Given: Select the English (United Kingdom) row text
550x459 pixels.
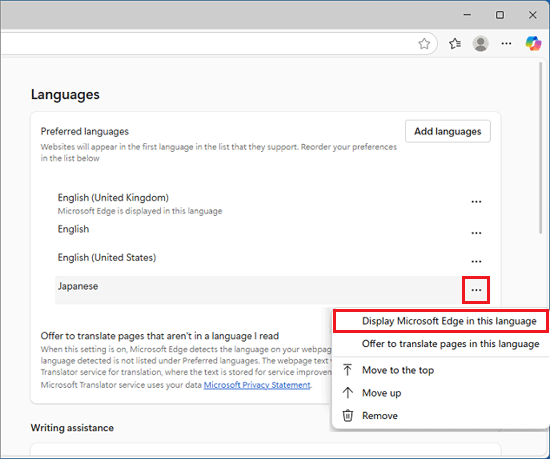Looking at the screenshot, I should pyautogui.click(x=113, y=198).
